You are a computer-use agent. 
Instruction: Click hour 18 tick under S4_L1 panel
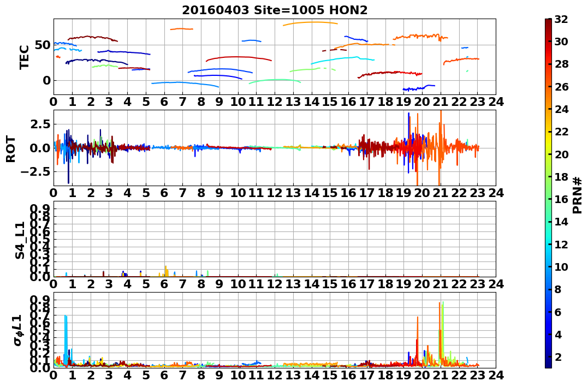click(x=385, y=284)
